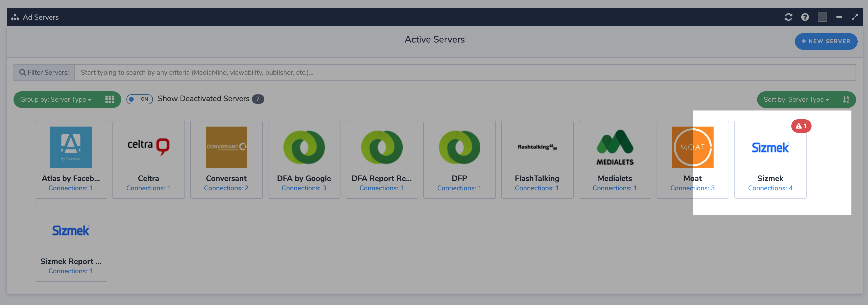Viewport: 868px width, 305px height.
Task: Click the gray square icon in the header
Action: coord(822,17)
